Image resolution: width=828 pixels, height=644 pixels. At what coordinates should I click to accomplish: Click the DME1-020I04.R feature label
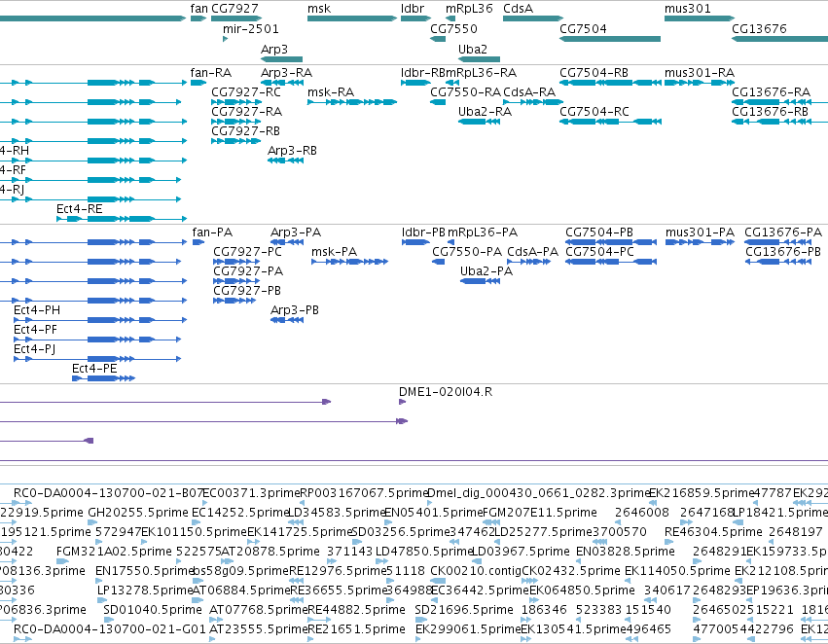click(x=446, y=392)
